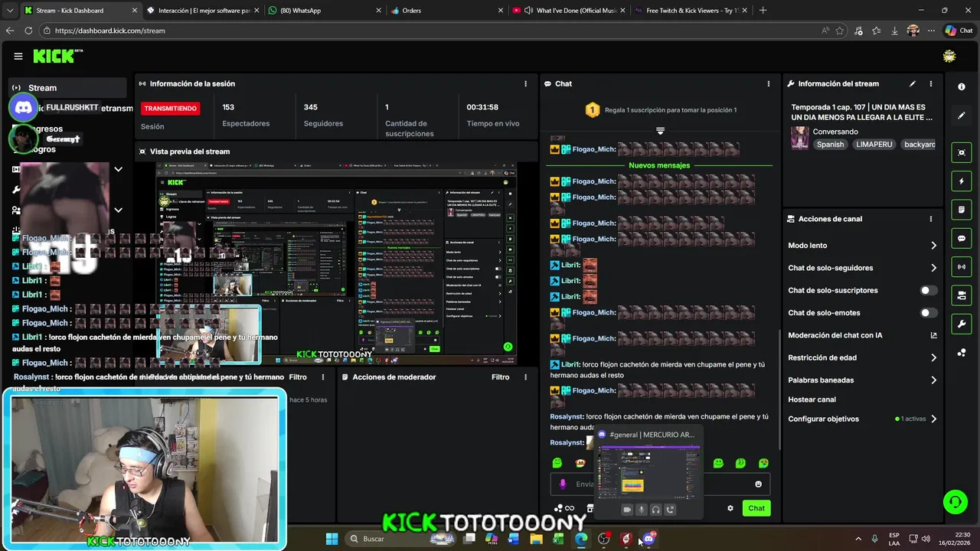Toggle the lightning bolt panel icon in the right sidebar
Image resolution: width=980 pixels, height=551 pixels.
point(962,181)
